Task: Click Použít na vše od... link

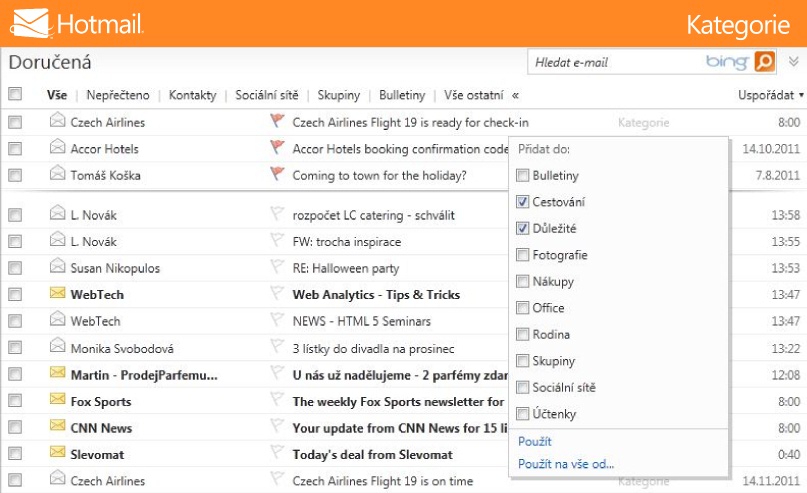Action: coord(566,464)
